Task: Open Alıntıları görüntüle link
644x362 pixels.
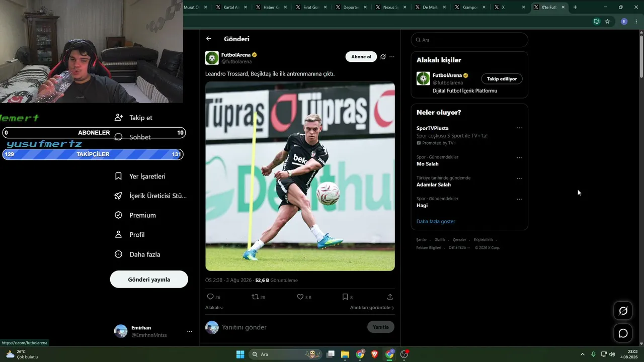Action: click(372, 308)
